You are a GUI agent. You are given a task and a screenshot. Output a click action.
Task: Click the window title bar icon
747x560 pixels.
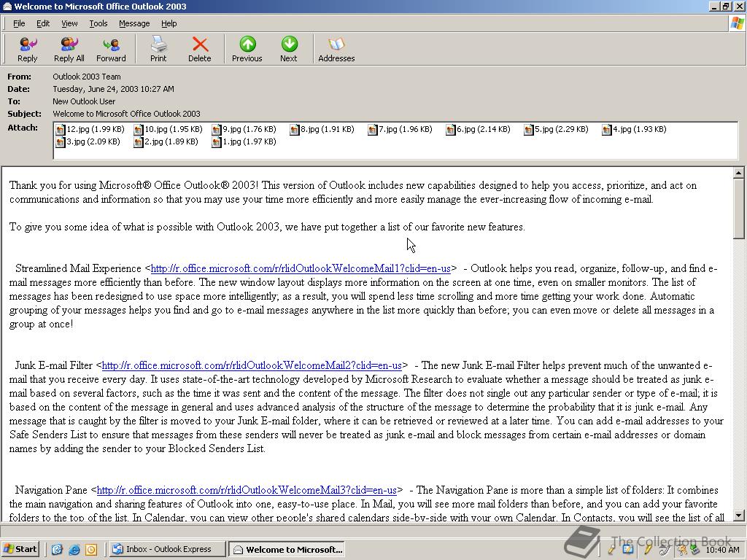click(x=7, y=6)
